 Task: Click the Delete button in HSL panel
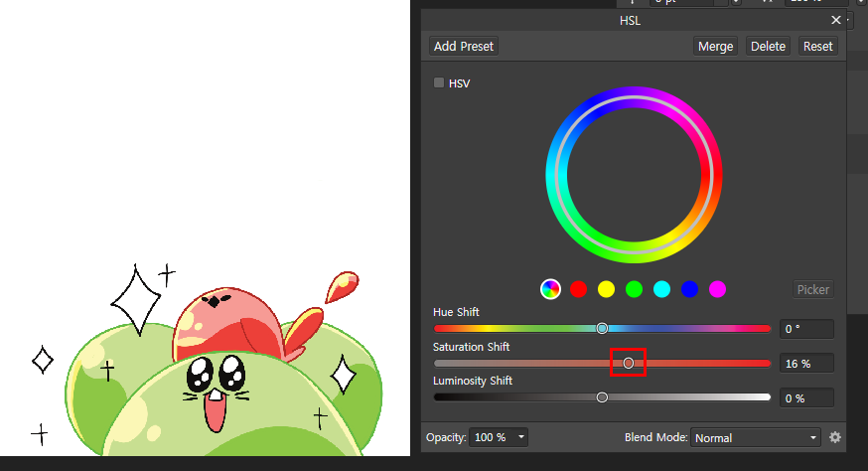tap(768, 46)
